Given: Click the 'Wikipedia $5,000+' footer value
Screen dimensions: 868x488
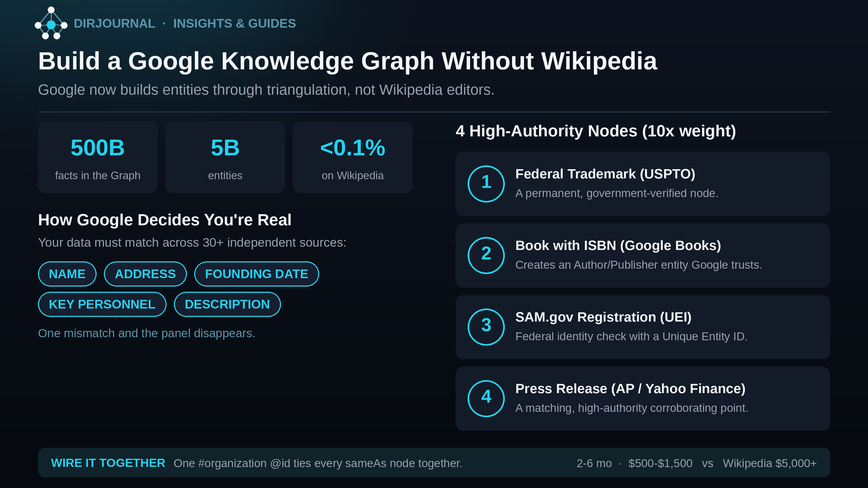Looking at the screenshot, I should [770, 463].
